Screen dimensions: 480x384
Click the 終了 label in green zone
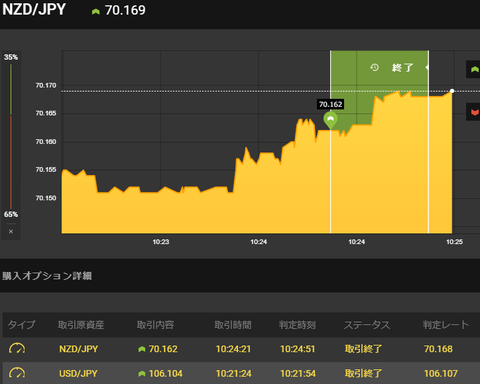tap(403, 68)
